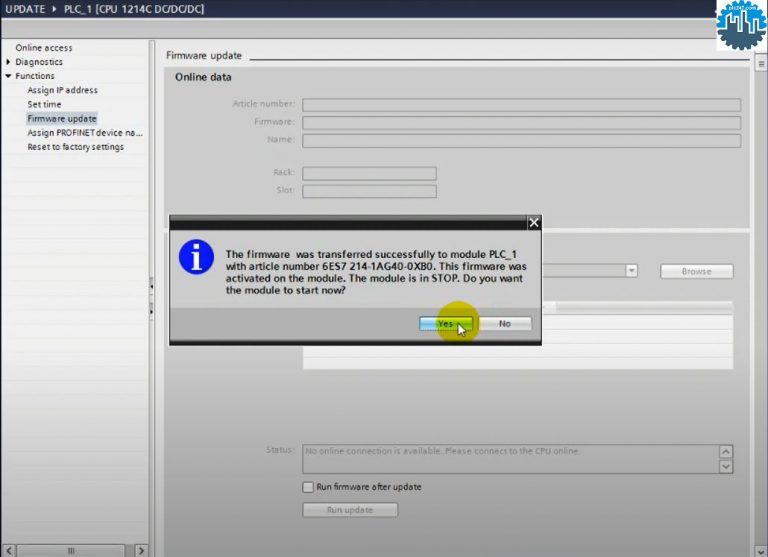
Task: Click the Rack field
Action: (x=369, y=173)
